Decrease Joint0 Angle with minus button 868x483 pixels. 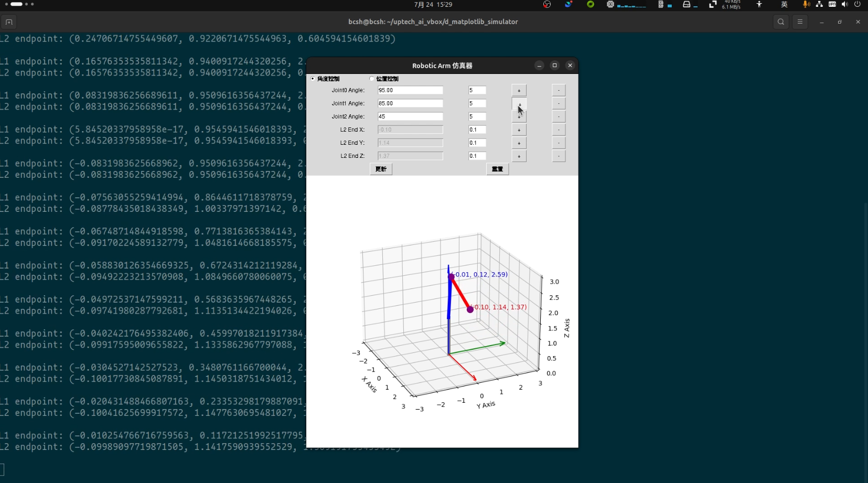tap(559, 90)
